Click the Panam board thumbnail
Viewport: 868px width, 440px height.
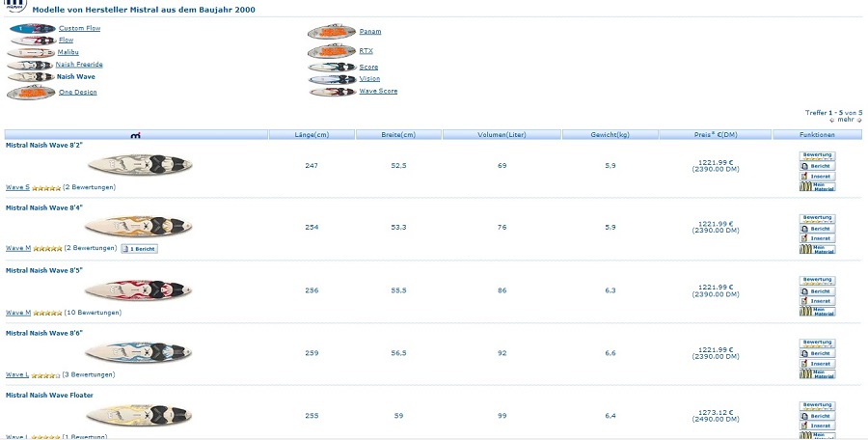[x=332, y=32]
